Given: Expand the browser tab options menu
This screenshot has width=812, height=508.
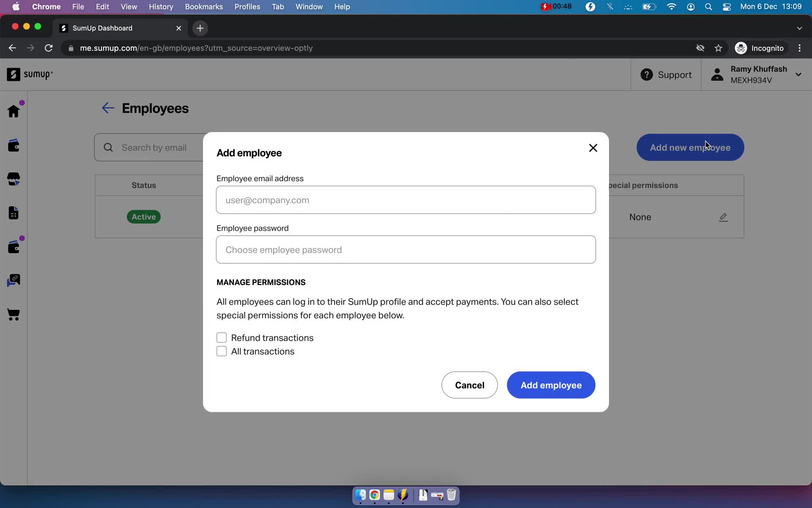Looking at the screenshot, I should pos(800,28).
